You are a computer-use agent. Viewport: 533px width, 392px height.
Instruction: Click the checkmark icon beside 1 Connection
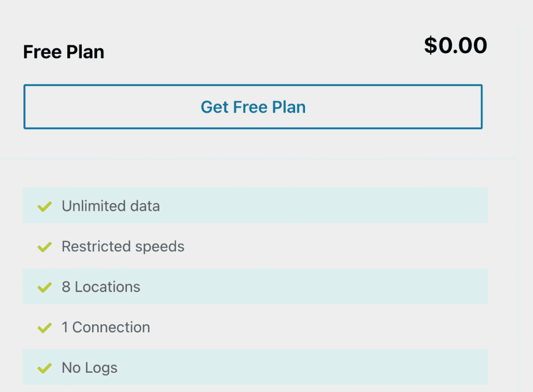pos(45,328)
